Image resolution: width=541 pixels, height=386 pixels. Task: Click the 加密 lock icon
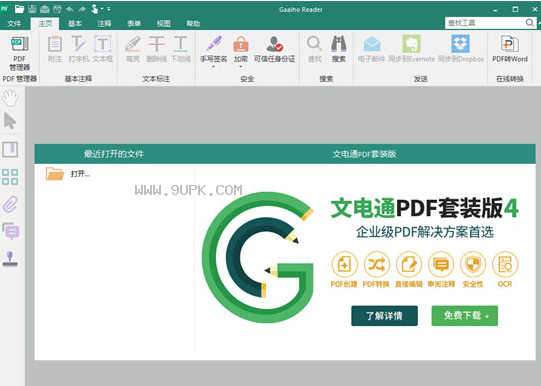point(241,44)
